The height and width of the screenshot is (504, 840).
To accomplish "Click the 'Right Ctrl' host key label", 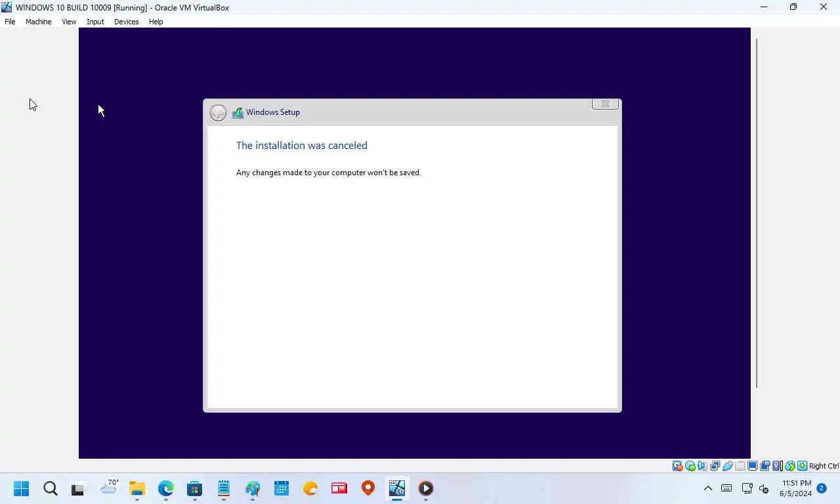I will tap(824, 466).
